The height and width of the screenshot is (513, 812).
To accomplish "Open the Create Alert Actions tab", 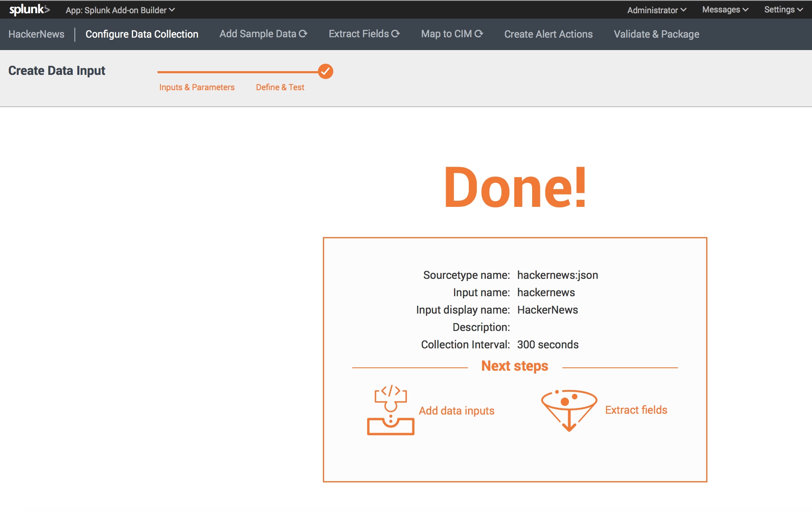I will coord(548,34).
